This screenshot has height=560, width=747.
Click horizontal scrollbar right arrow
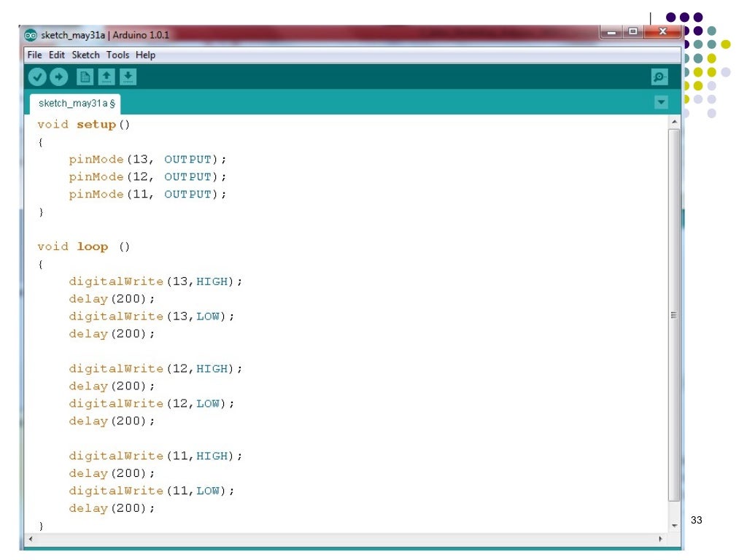[661, 539]
